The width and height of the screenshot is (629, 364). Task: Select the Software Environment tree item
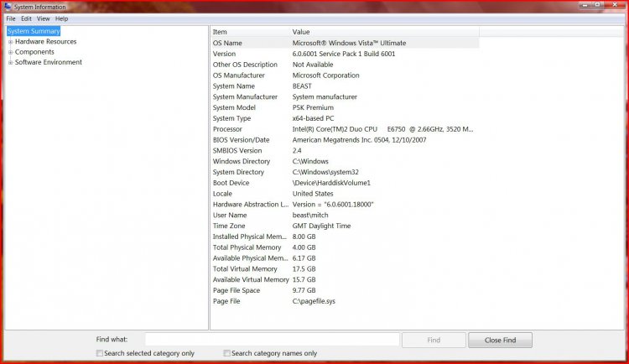coord(49,62)
